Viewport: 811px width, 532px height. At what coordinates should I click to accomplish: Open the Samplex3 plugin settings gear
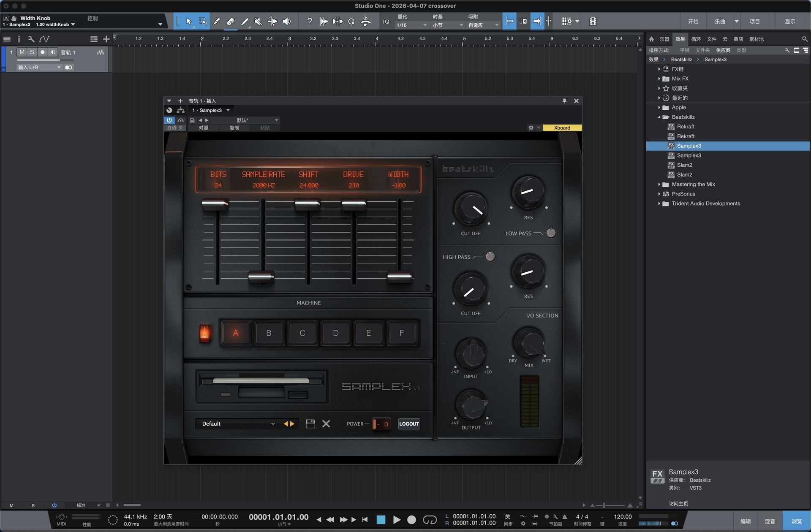click(531, 127)
